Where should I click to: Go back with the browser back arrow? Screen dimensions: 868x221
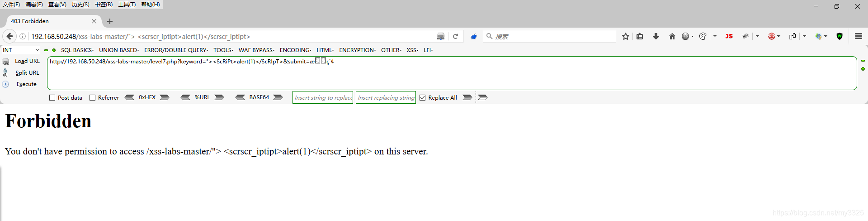9,36
